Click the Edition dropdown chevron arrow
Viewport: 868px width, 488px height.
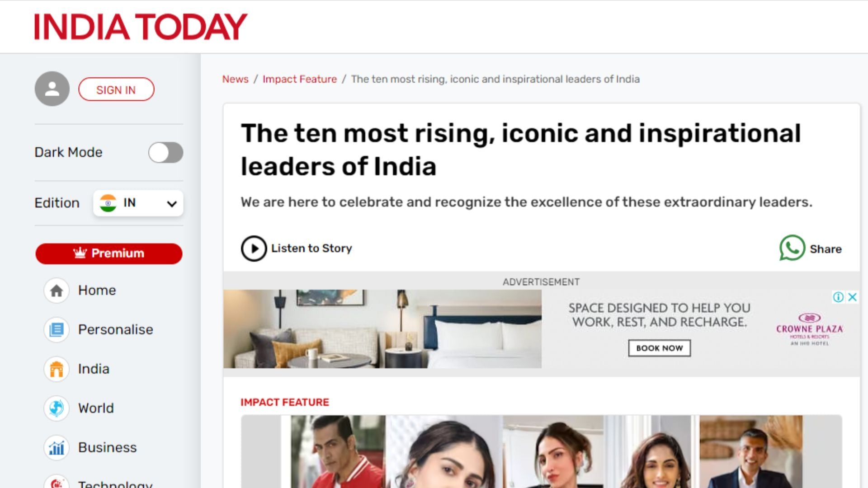point(172,204)
